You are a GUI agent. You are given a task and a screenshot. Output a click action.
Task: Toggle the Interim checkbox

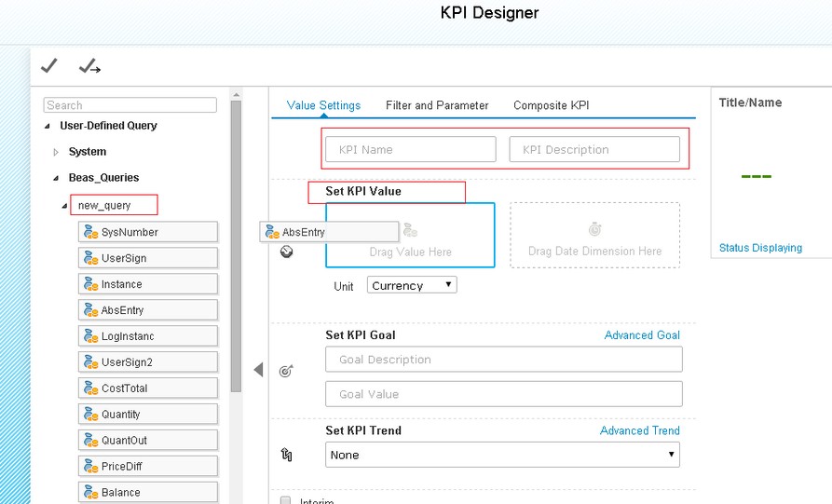[286, 500]
